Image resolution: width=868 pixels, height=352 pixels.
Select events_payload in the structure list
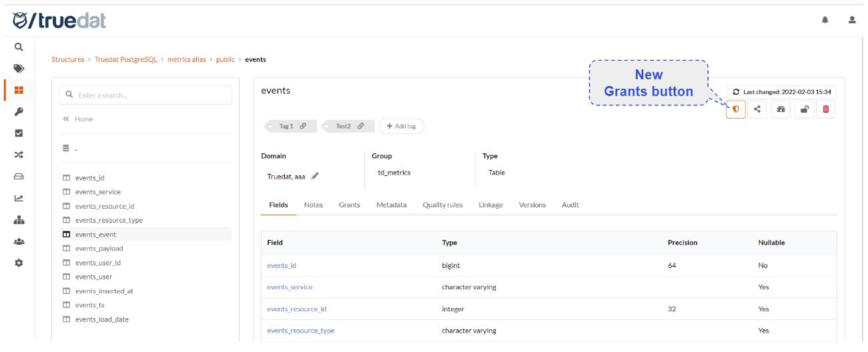[x=99, y=249]
